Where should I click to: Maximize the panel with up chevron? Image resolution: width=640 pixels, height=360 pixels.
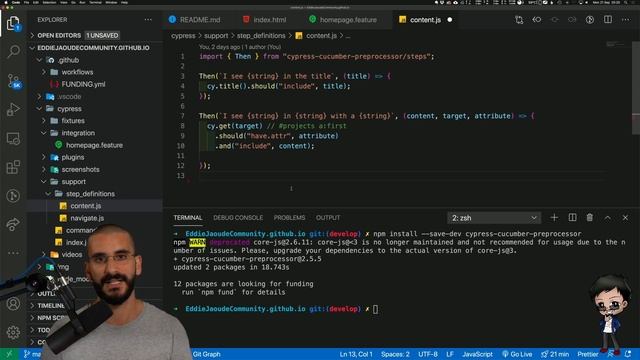(608, 218)
